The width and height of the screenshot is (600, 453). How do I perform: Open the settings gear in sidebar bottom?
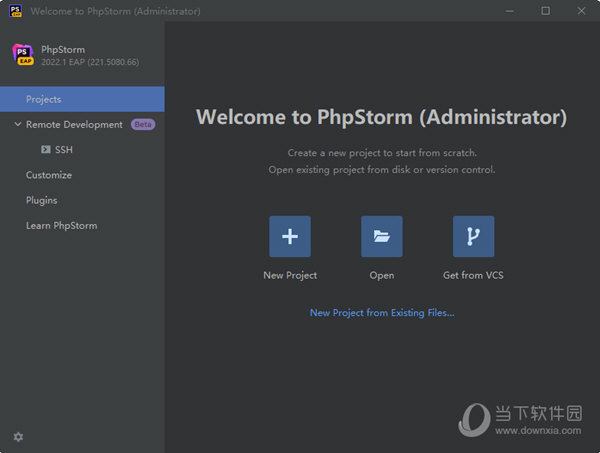pos(18,437)
